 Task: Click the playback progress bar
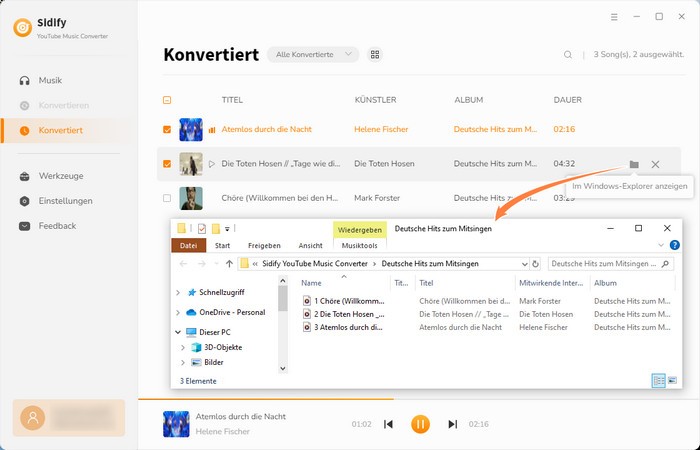pyautogui.click(x=419, y=399)
